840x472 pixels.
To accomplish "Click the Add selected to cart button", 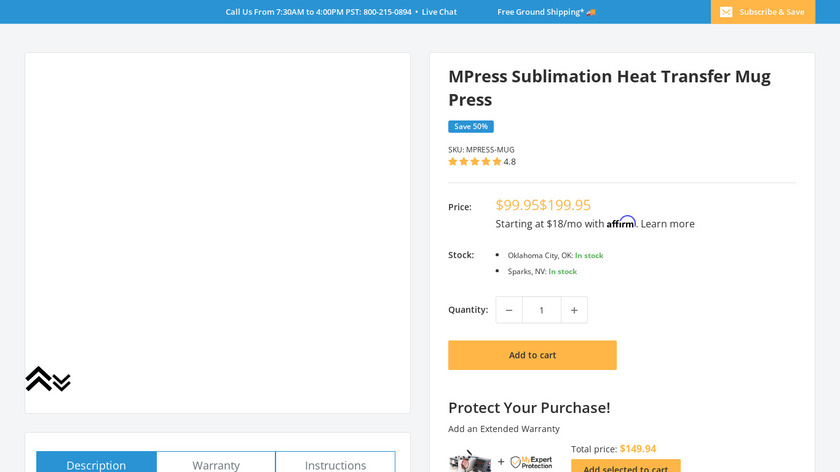I will (x=625, y=467).
